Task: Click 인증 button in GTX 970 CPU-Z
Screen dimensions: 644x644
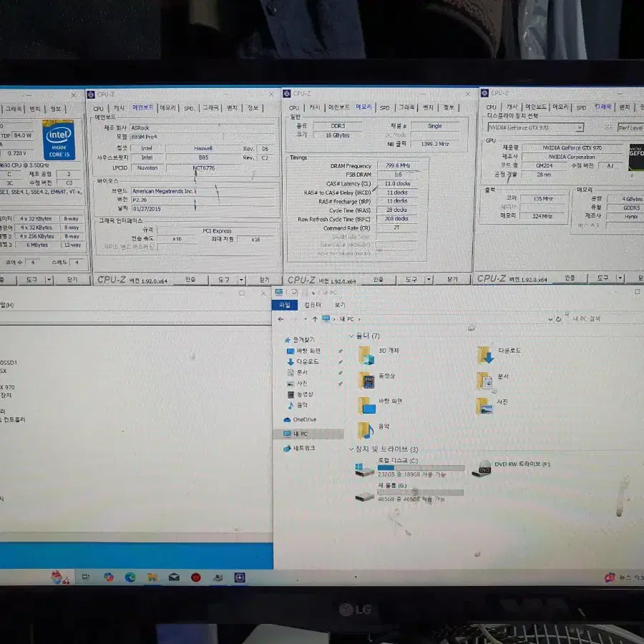Action: click(570, 278)
